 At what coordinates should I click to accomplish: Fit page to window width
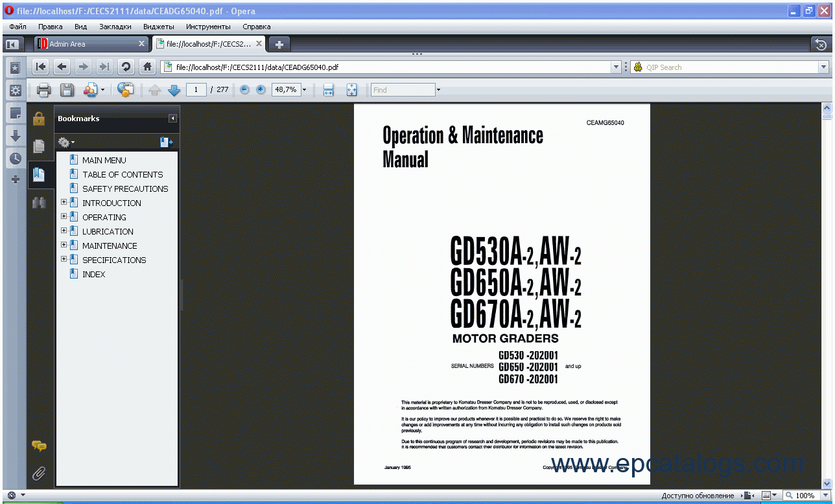coord(328,90)
